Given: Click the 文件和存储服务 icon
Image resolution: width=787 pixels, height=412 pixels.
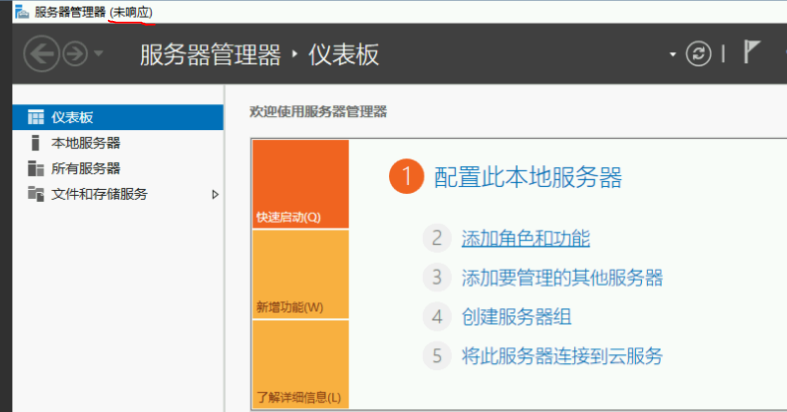Looking at the screenshot, I should 36,194.
